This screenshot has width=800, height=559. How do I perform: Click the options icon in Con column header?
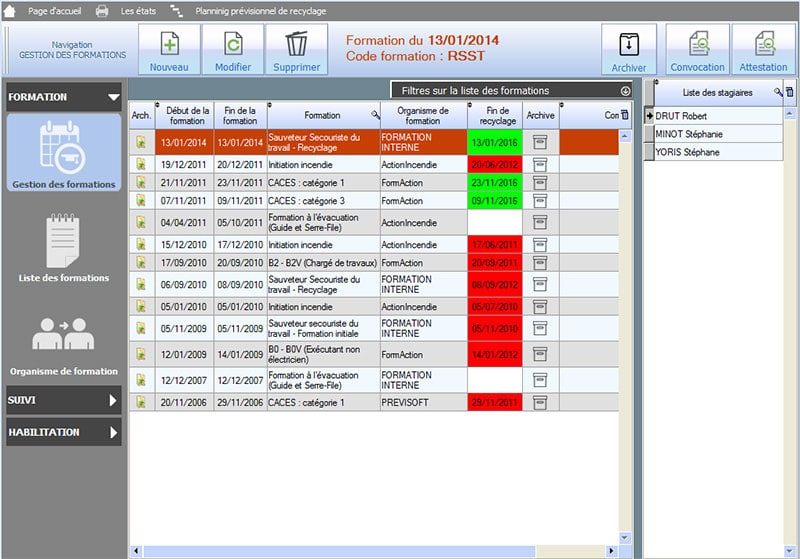[624, 115]
